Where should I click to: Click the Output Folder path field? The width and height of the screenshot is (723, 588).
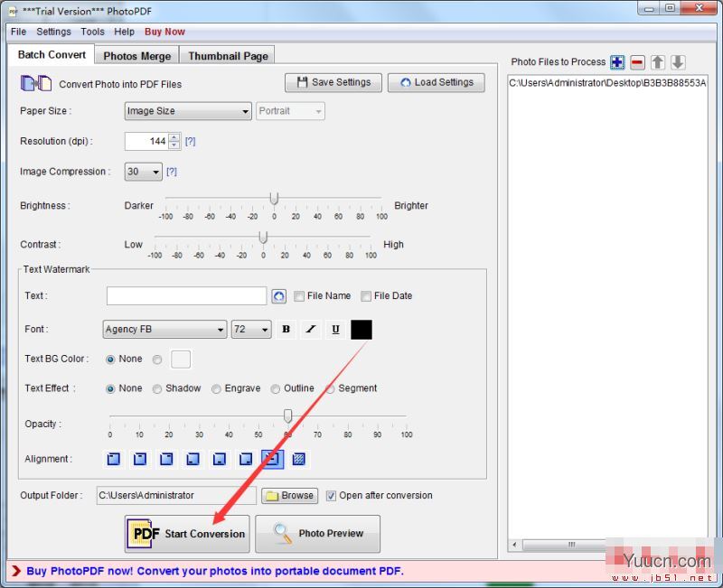(x=176, y=496)
